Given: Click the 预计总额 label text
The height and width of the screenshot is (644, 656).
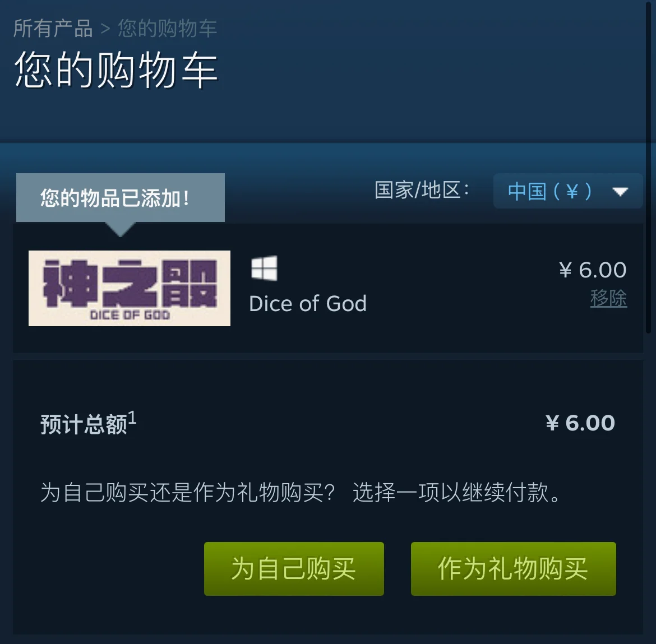Looking at the screenshot, I should 84,424.
